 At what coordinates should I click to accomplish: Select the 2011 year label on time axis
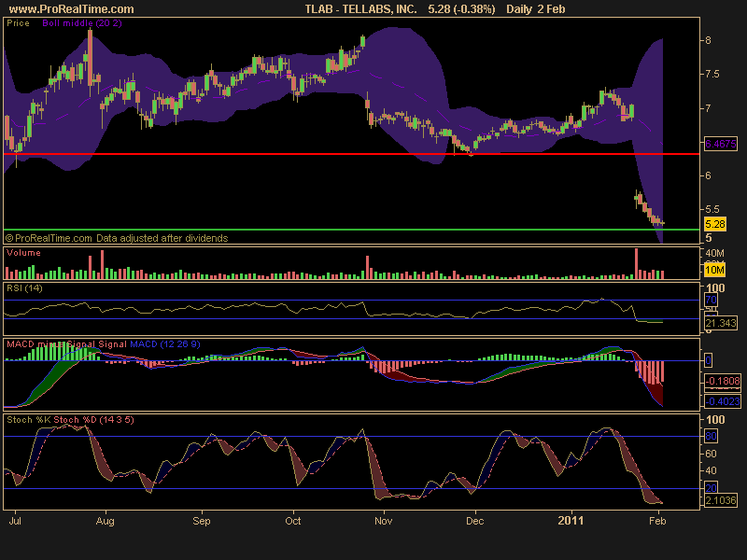(571, 521)
